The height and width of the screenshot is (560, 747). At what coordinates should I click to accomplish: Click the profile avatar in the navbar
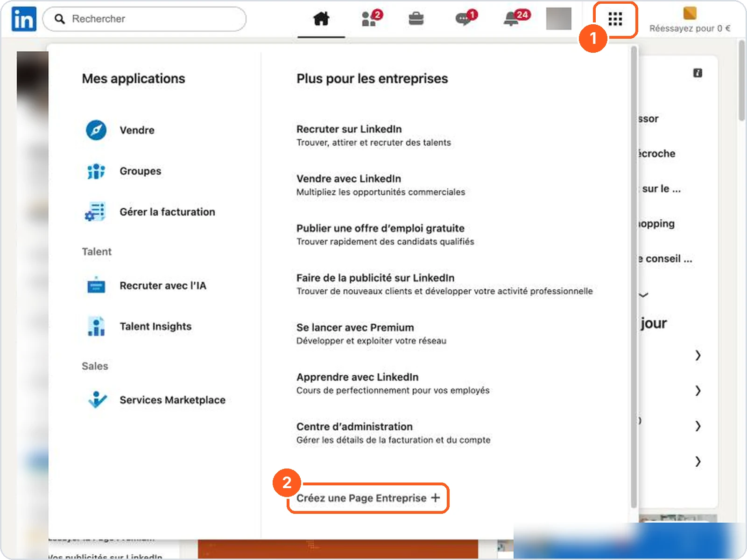(559, 19)
